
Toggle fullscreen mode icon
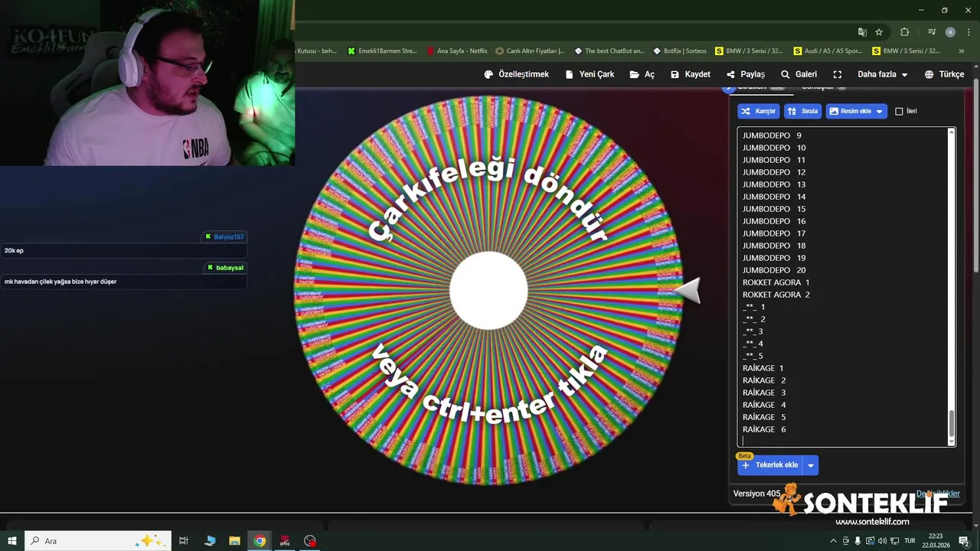pos(838,74)
